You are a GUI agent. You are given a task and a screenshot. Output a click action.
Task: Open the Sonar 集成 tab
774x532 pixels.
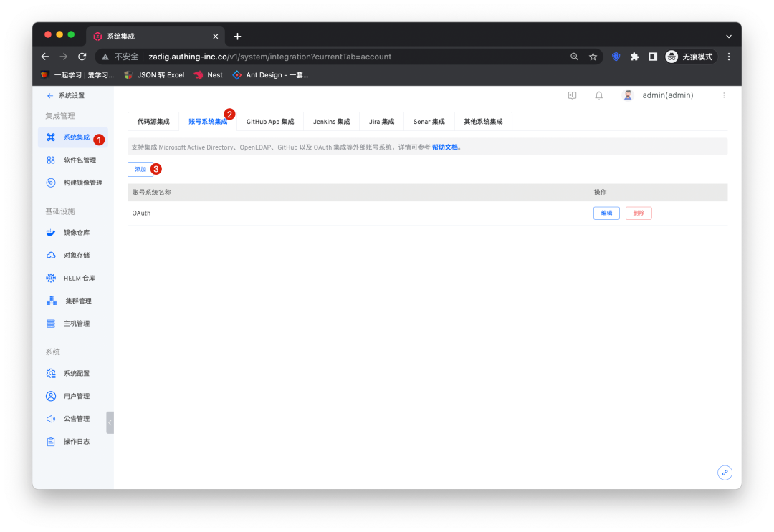(429, 121)
